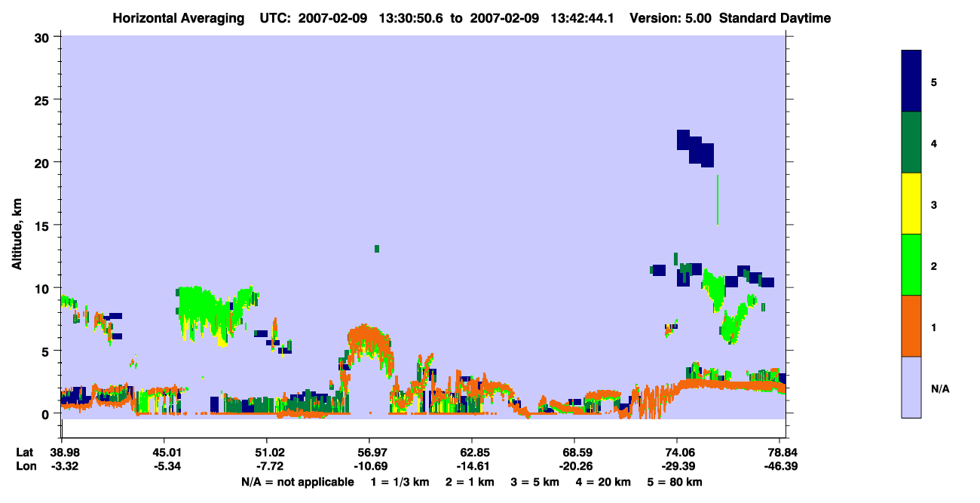The image size is (980, 503).
Task: Click the 'Horizontal Averaging' title text
Action: click(178, 18)
